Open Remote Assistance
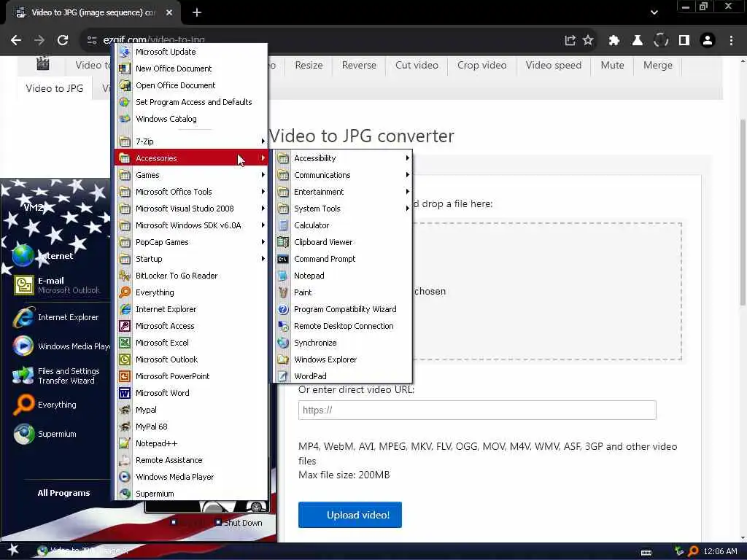Screen dimensions: 747x560 pos(191,460)
